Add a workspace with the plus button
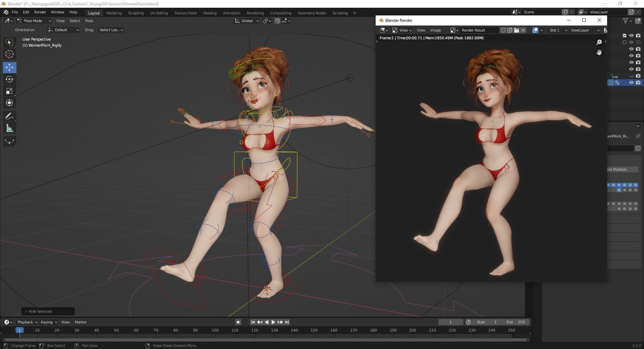This screenshot has height=349, width=644. (x=355, y=13)
